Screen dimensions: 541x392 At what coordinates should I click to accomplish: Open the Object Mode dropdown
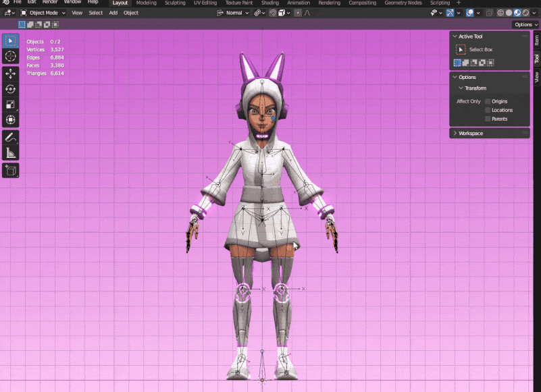pos(43,13)
